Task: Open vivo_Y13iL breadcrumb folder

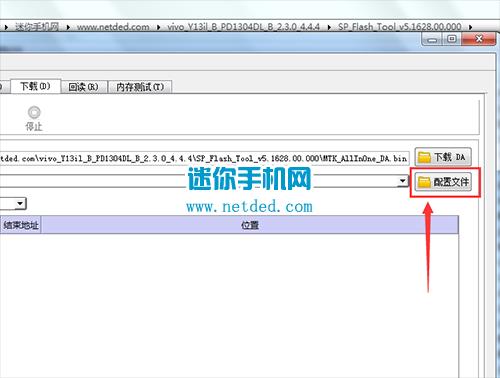Action: pyautogui.click(x=243, y=27)
